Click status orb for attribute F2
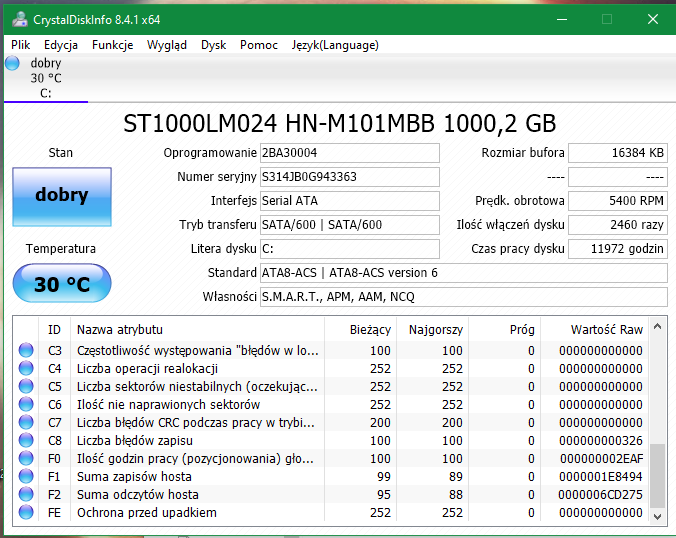 click(26, 494)
